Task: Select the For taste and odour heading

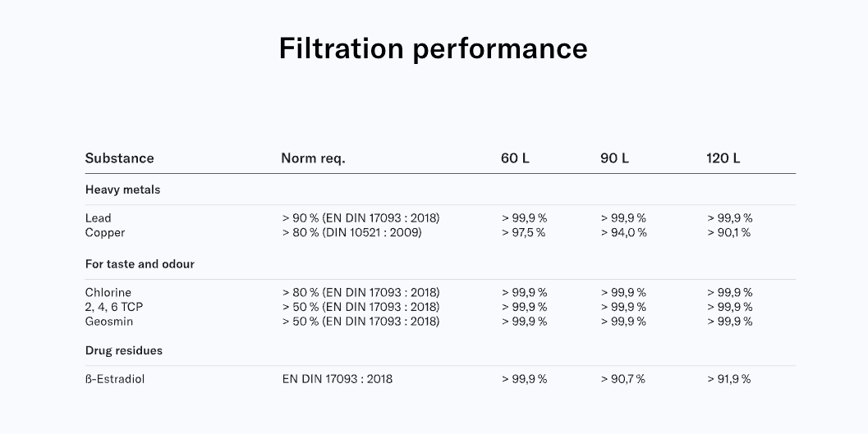Action: [x=140, y=264]
